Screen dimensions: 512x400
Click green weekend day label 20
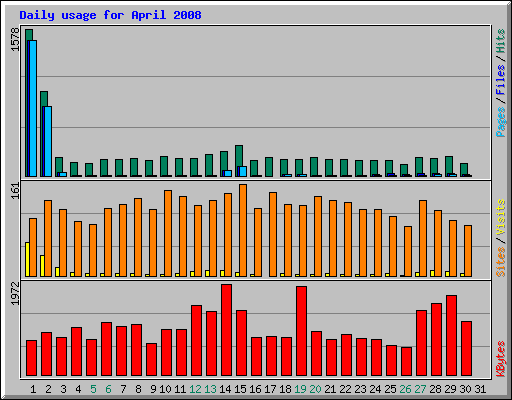(x=315, y=389)
